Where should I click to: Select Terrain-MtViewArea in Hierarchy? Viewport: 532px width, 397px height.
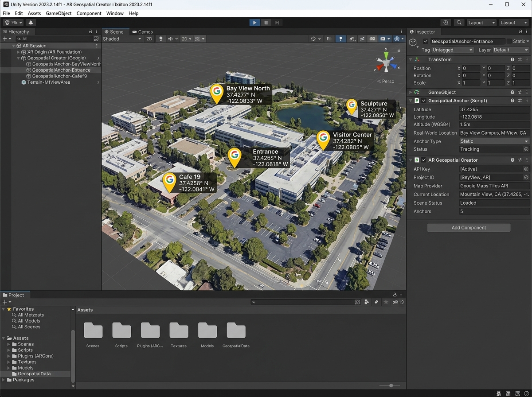coord(49,82)
